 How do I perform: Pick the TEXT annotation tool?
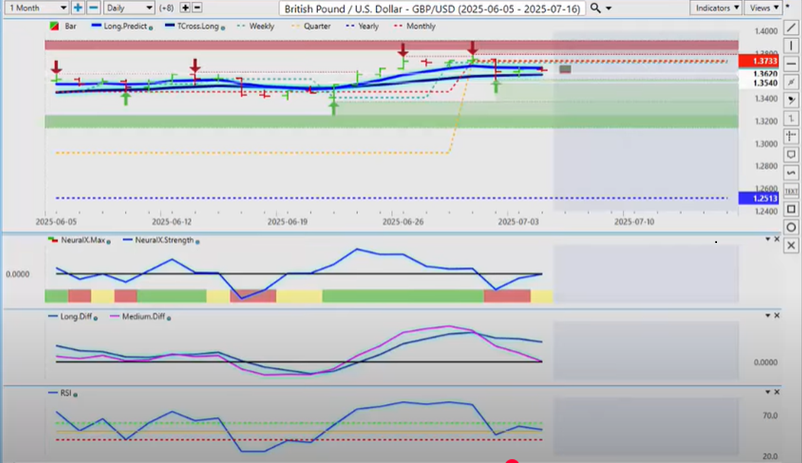tap(791, 190)
